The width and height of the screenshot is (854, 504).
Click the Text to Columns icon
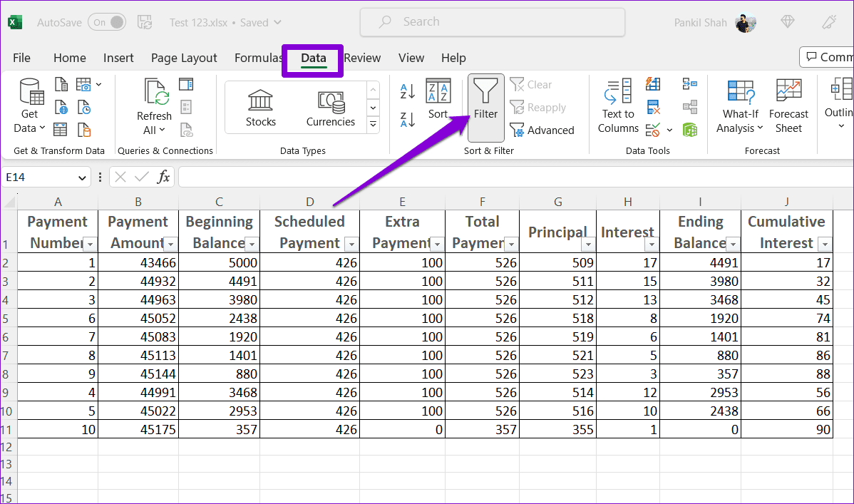tap(618, 106)
